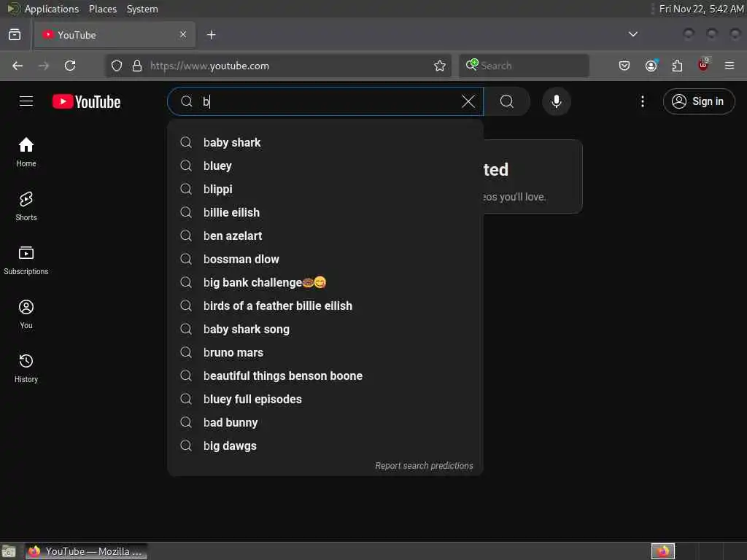Click the date and time clock
The height and width of the screenshot is (560, 747).
701,9
